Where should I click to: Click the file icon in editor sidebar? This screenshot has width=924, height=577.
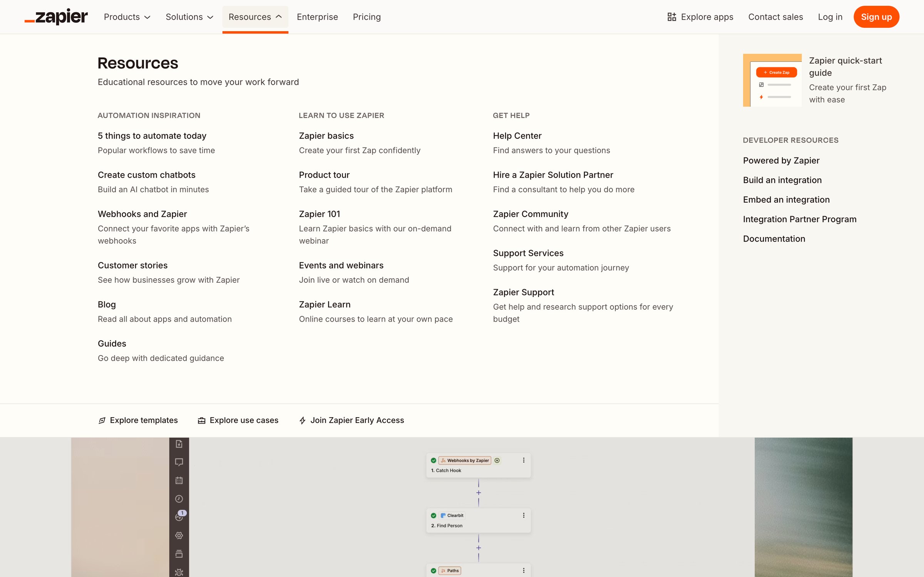[x=179, y=444]
